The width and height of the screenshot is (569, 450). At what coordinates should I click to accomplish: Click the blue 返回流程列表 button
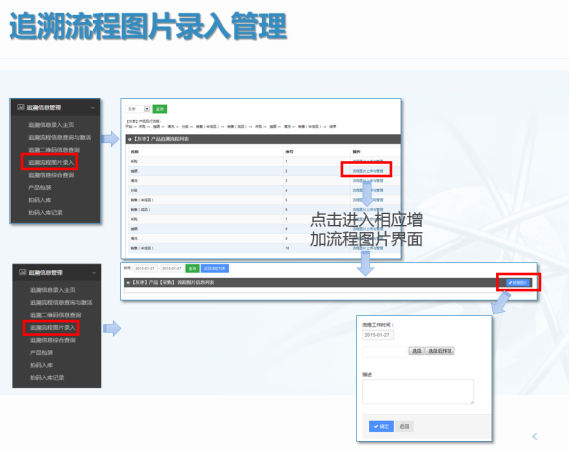coord(214,268)
